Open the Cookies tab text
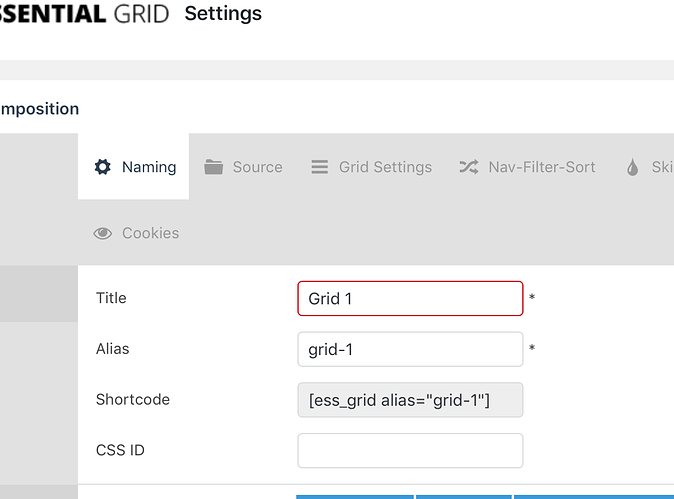The image size is (674, 499). pyautogui.click(x=150, y=233)
